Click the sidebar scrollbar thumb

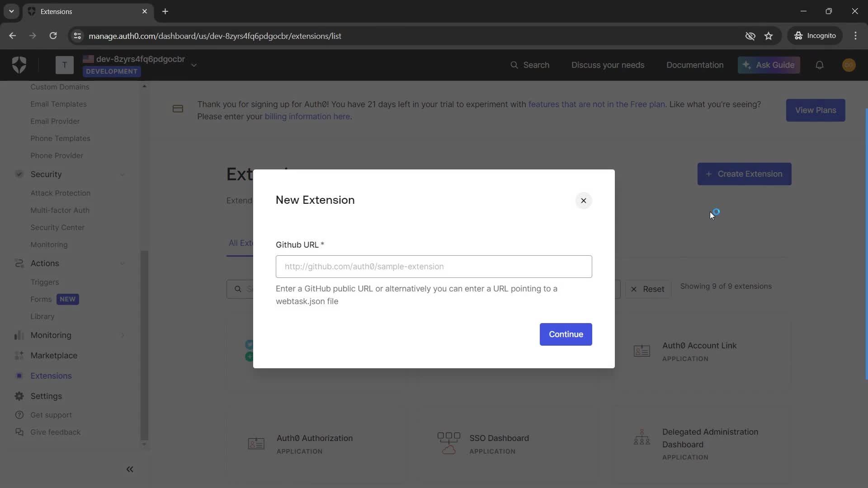(144, 345)
